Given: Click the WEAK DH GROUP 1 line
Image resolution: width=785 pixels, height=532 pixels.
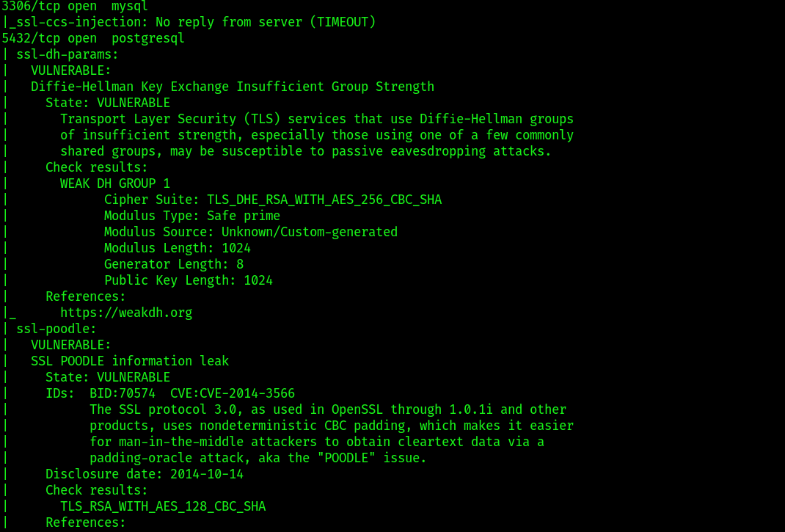Looking at the screenshot, I should coord(115,184).
